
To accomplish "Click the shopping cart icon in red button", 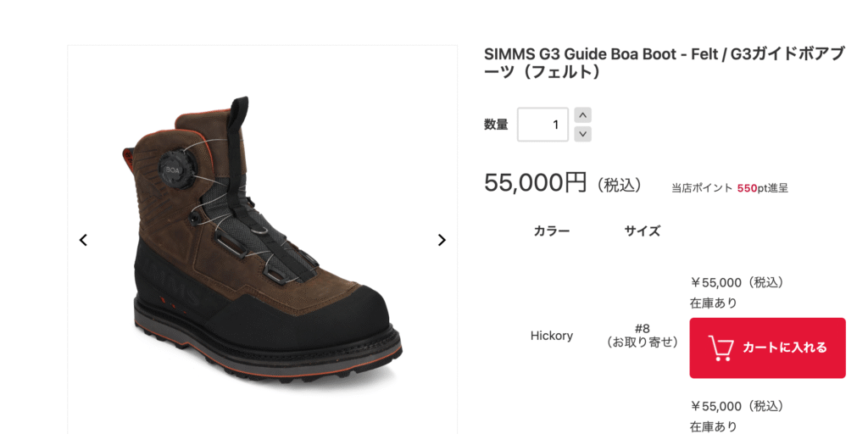I will tap(721, 348).
